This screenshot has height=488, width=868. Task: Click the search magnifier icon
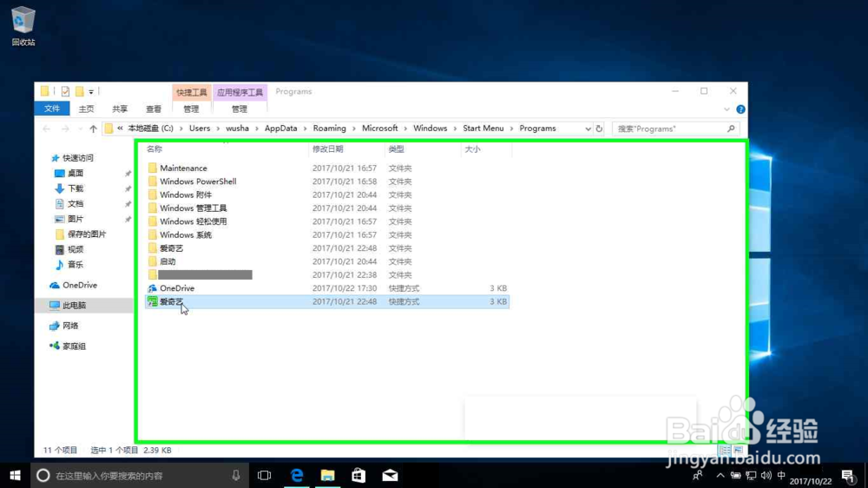[731, 129]
